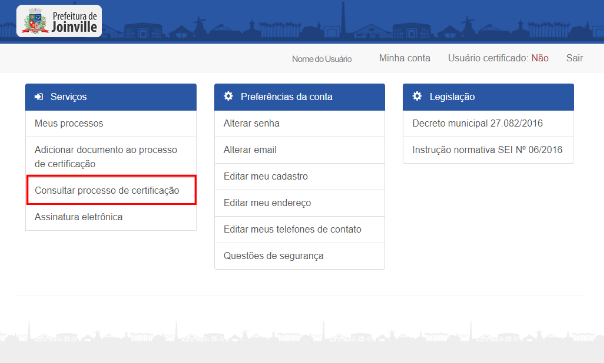Select Alterar email option

(x=299, y=150)
